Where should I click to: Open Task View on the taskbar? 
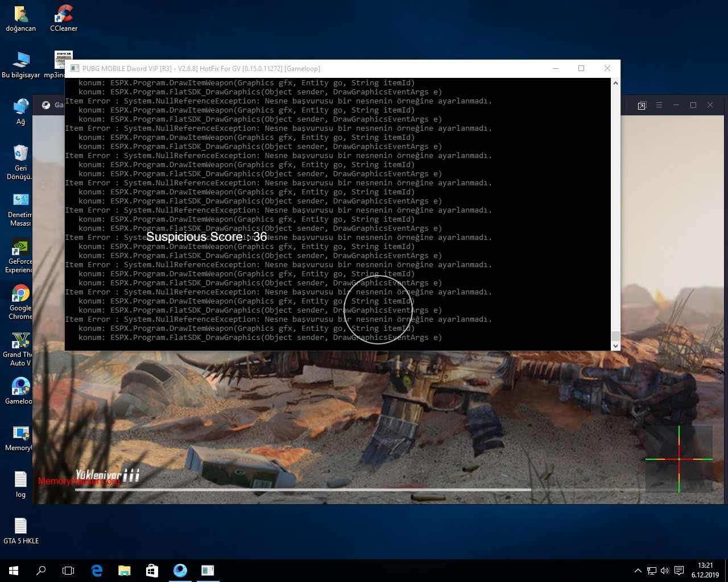pyautogui.click(x=68, y=571)
